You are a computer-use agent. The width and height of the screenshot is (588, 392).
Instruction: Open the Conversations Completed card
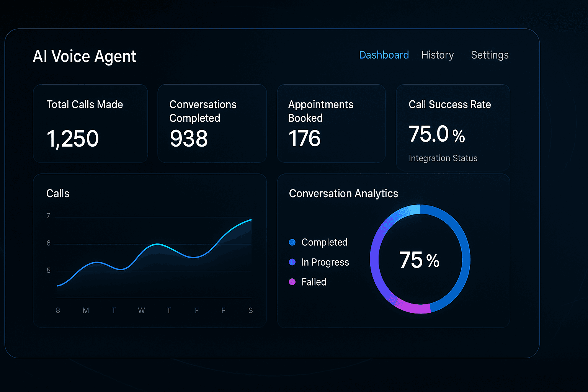212,123
